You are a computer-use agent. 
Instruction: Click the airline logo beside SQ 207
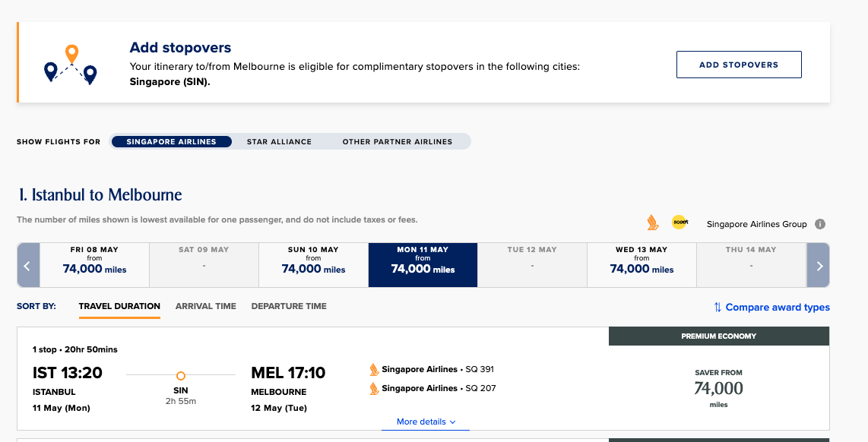click(374, 388)
